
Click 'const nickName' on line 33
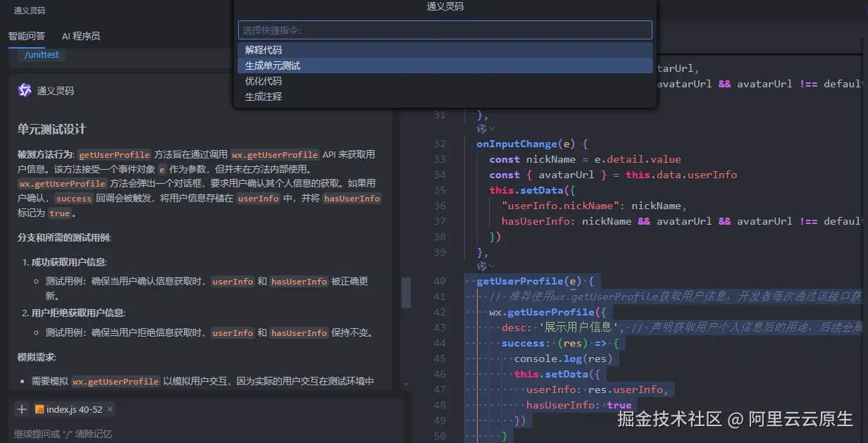click(x=534, y=159)
